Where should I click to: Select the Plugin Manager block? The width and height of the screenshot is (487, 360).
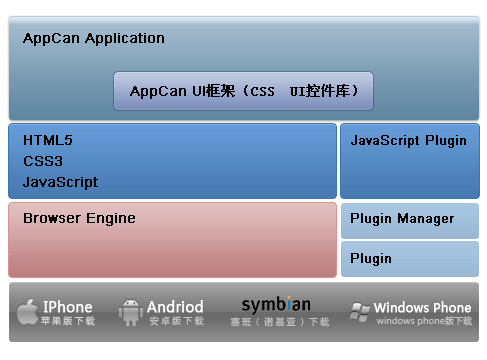[410, 221]
